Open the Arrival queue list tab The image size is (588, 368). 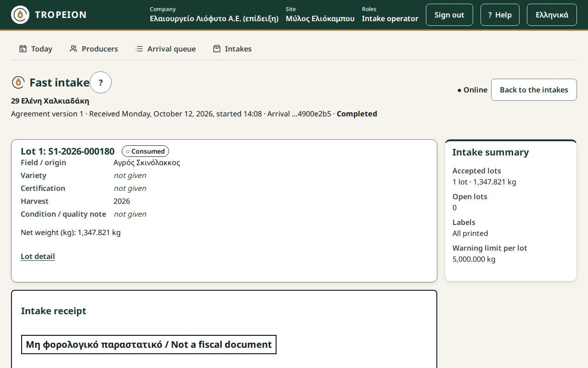coord(165,49)
